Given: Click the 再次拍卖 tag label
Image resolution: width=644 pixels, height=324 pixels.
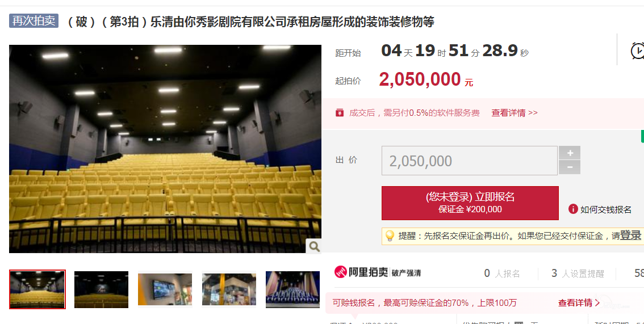Looking at the screenshot, I should coord(34,20).
